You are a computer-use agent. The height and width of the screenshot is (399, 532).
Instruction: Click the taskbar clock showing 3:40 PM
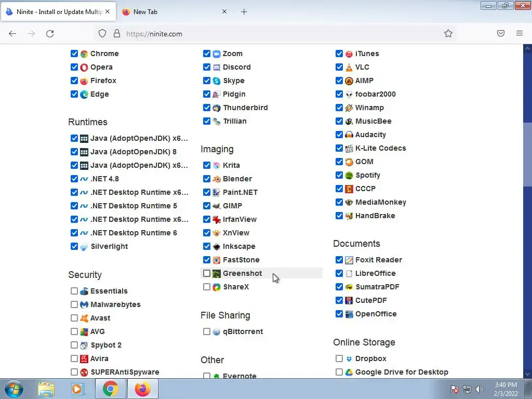coord(506,389)
